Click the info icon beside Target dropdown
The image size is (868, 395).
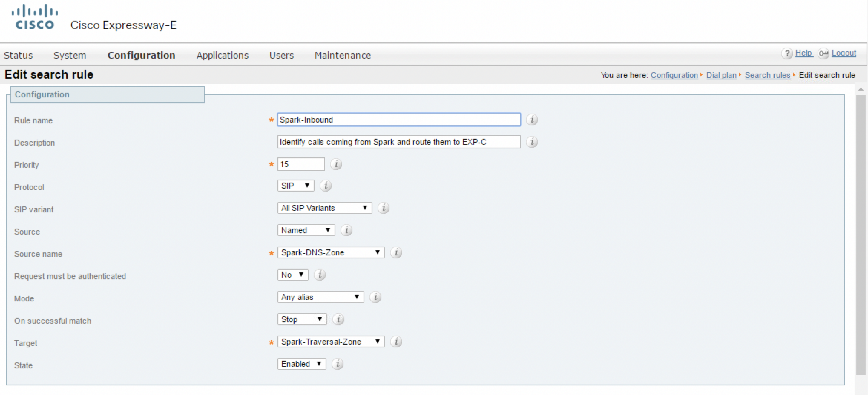click(x=396, y=342)
